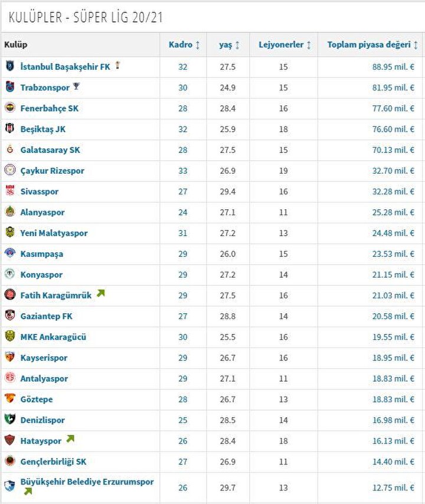Sort by Toplam piyasa değeri column
Viewport: 425px width, 504px height.
pos(372,45)
